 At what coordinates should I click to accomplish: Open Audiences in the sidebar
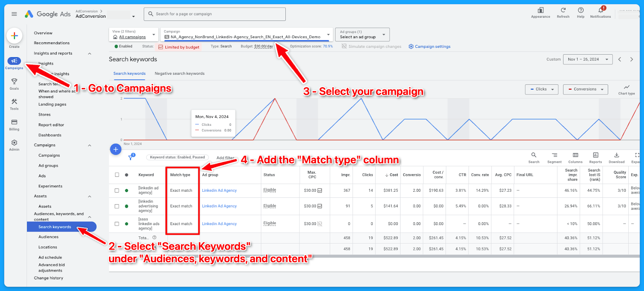[48, 237]
